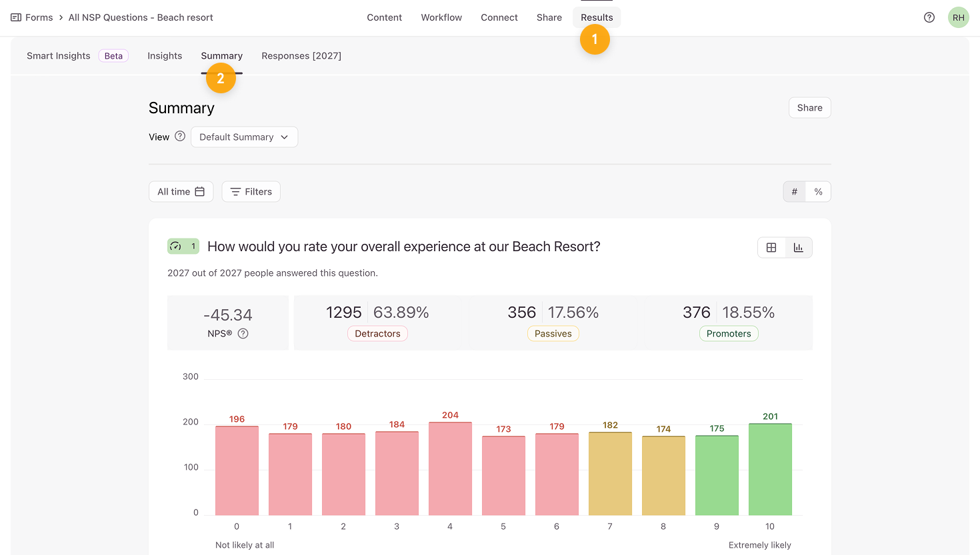The image size is (980, 555).
Task: Click the green bar for score 10
Action: tap(770, 469)
